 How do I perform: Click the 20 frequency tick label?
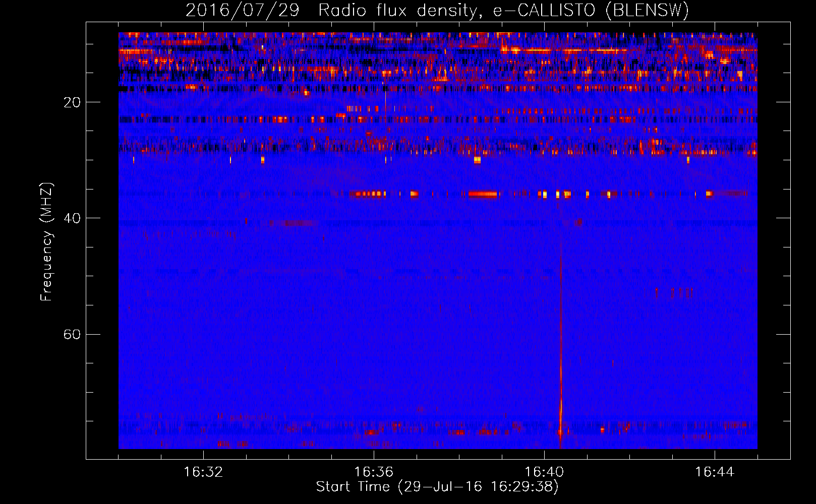[72, 102]
